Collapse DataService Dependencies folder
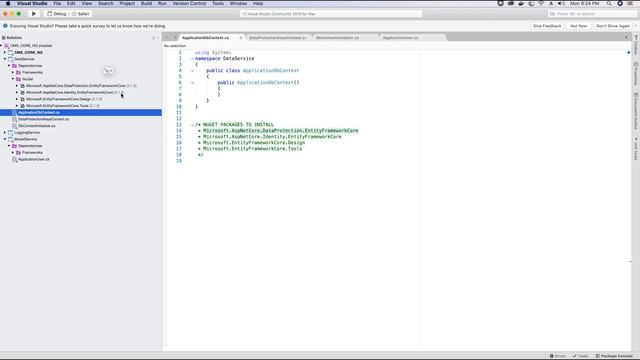The width and height of the screenshot is (640, 360). point(9,66)
